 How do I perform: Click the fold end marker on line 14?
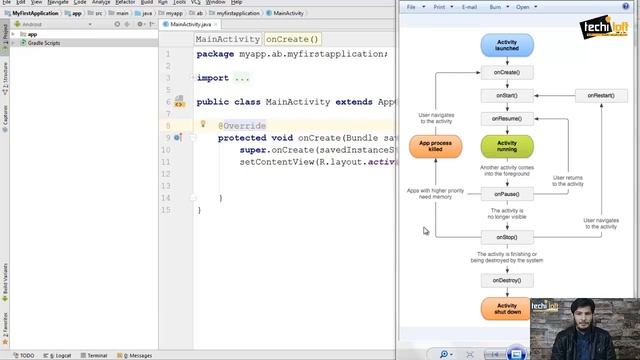(x=193, y=198)
